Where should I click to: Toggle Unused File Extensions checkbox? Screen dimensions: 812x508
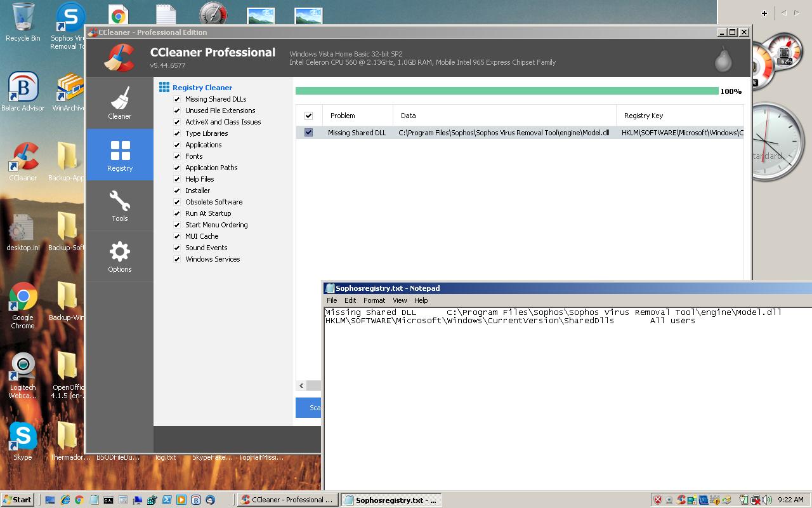pos(177,110)
